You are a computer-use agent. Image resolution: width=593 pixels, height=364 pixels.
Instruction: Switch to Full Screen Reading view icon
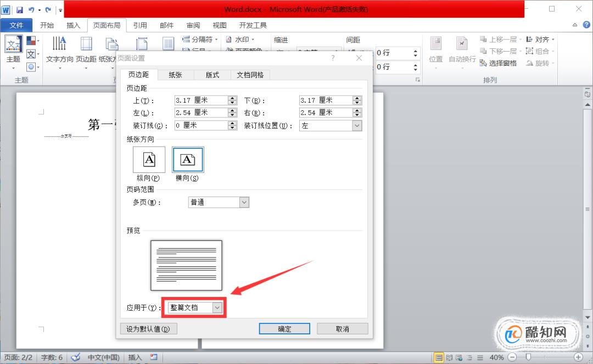449,357
